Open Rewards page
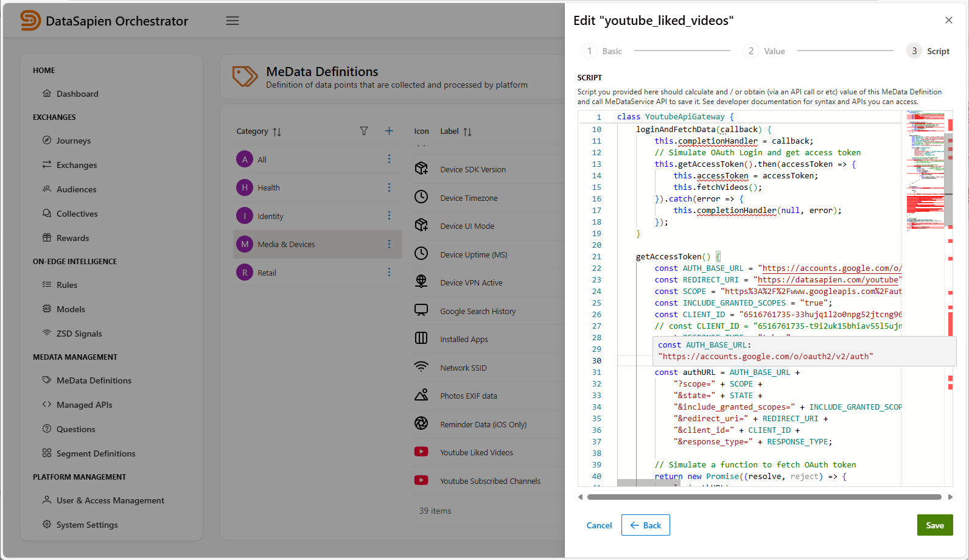This screenshot has height=560, width=969. coord(72,238)
